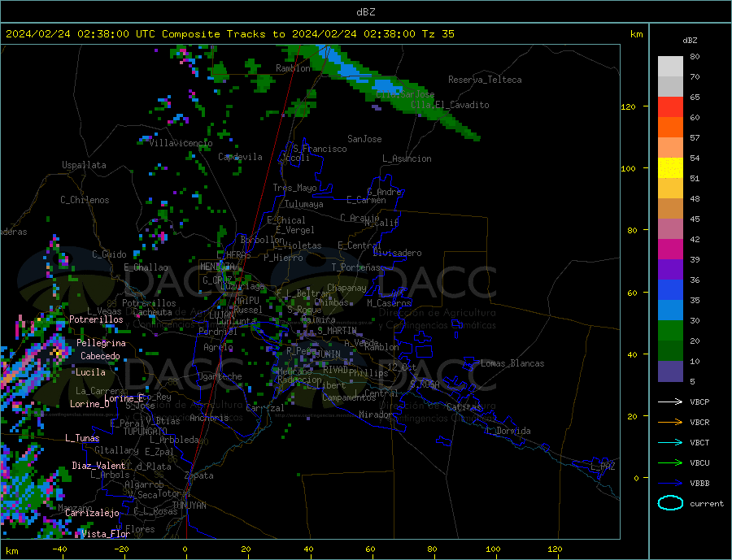Click the light blue 30-35 dBZ swatch
Screen dimensions: 732x560
tap(670, 310)
